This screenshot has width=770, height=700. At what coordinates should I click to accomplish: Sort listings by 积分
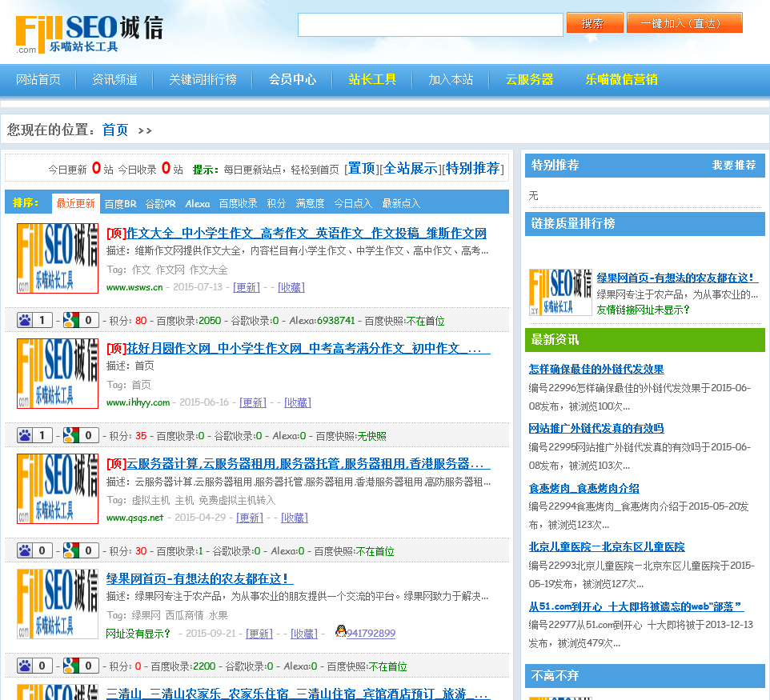[276, 203]
